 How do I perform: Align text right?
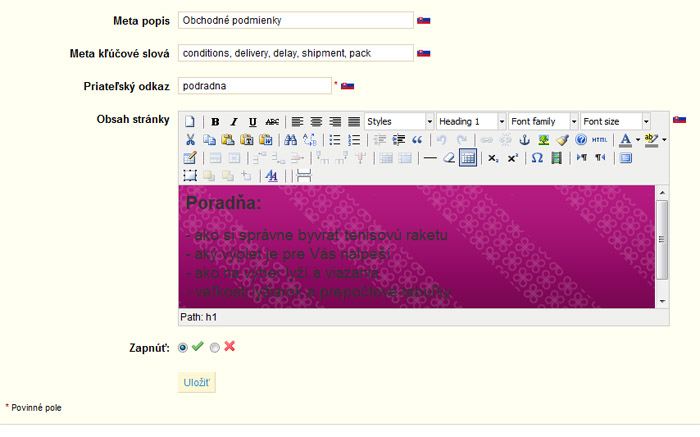click(x=335, y=121)
